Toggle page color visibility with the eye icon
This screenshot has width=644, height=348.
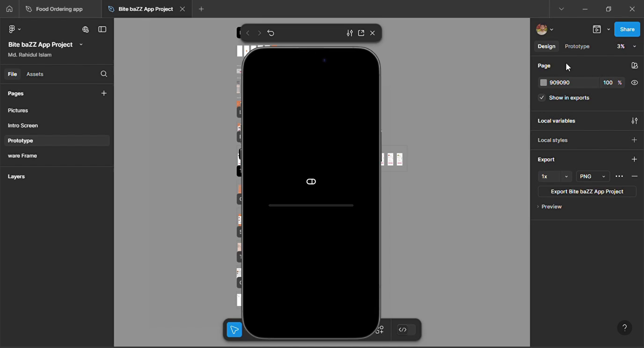[x=635, y=82]
